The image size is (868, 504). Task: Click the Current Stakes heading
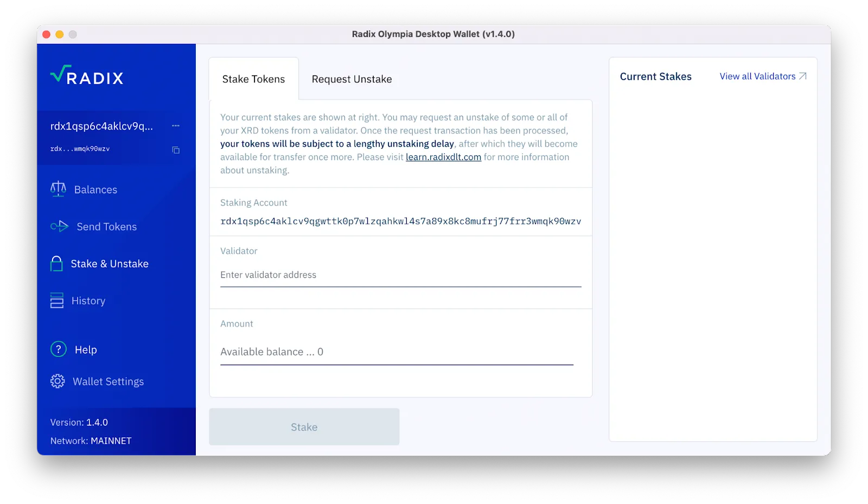pyautogui.click(x=655, y=76)
